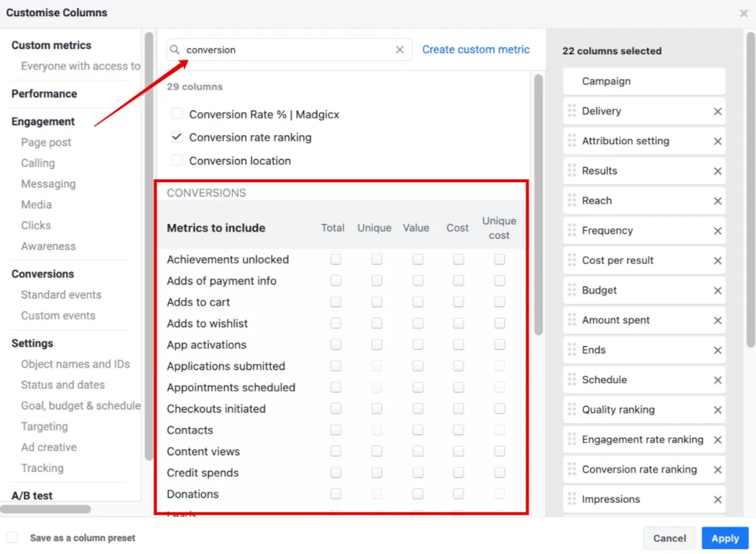Open the A/B test category

tap(31, 496)
